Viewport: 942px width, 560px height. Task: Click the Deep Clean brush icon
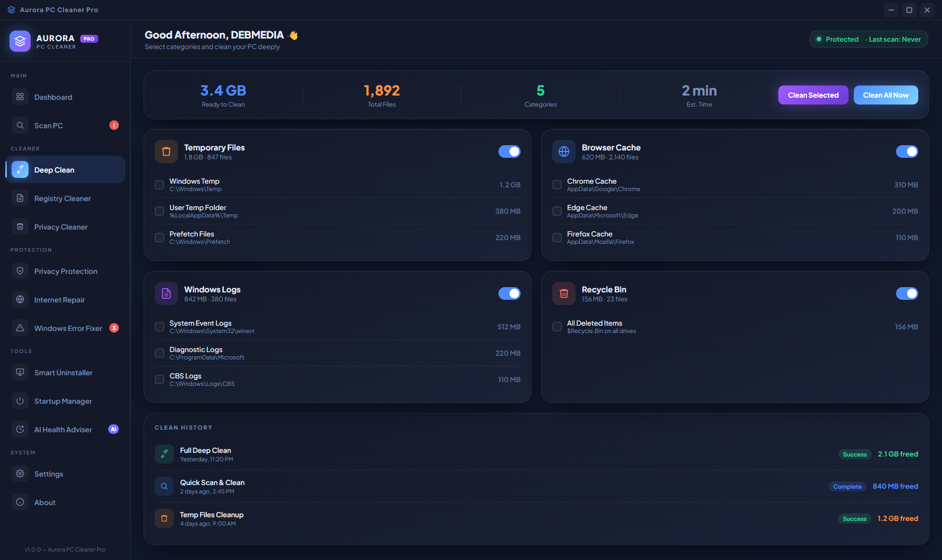(20, 170)
